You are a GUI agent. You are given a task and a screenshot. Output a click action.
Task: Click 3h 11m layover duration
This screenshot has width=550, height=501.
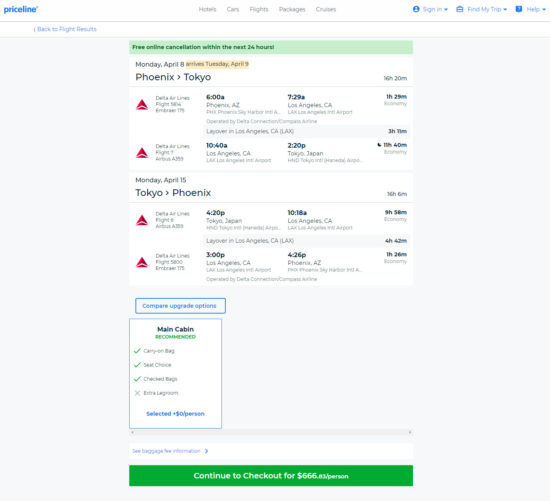(397, 131)
